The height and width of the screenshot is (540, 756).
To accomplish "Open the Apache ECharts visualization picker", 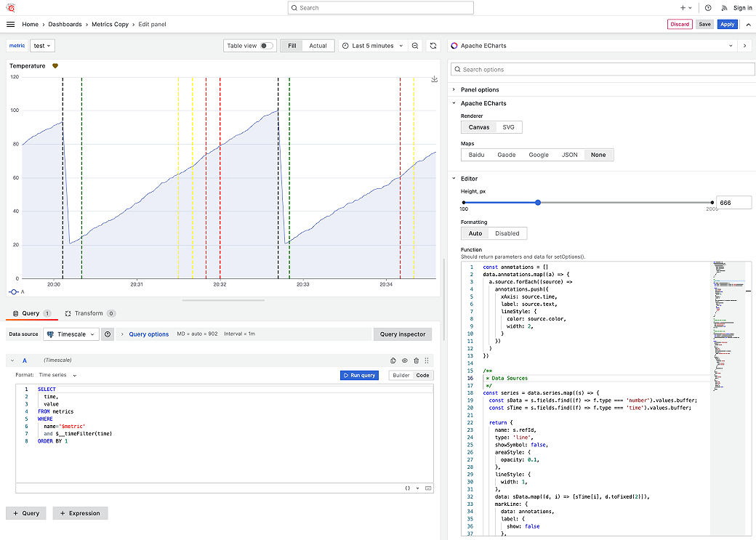I will [x=592, y=46].
